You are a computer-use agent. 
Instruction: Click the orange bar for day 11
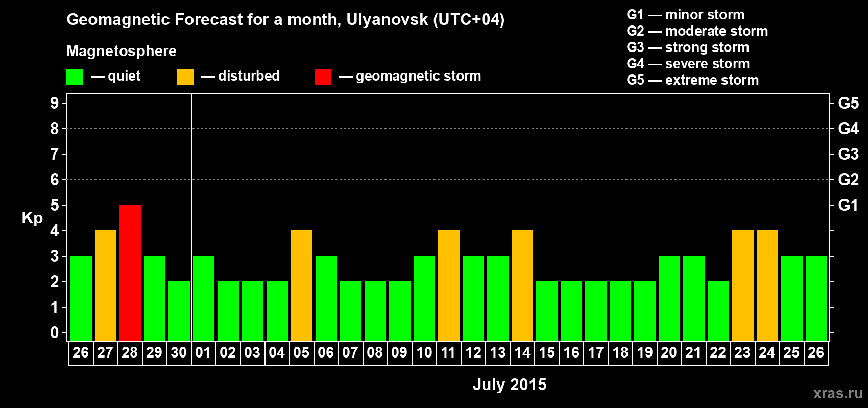449,285
